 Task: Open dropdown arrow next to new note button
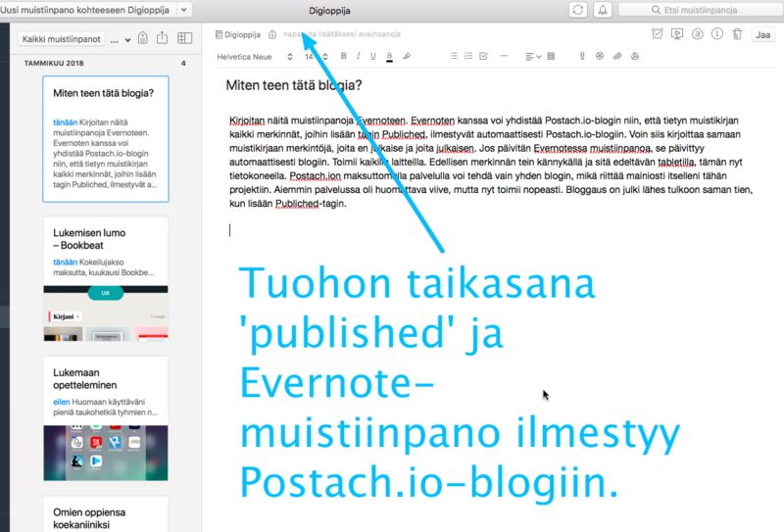coord(184,10)
